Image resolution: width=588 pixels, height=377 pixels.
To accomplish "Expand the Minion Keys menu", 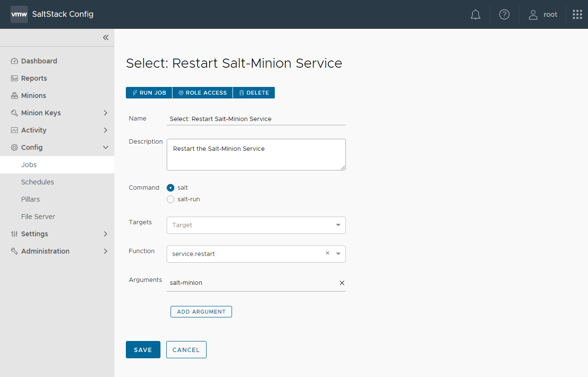I will [x=106, y=113].
